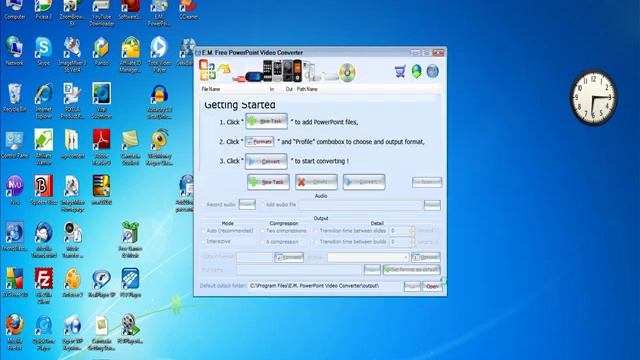Tick Transition time between slides checkbox
The width and height of the screenshot is (640, 360).
pos(316,231)
